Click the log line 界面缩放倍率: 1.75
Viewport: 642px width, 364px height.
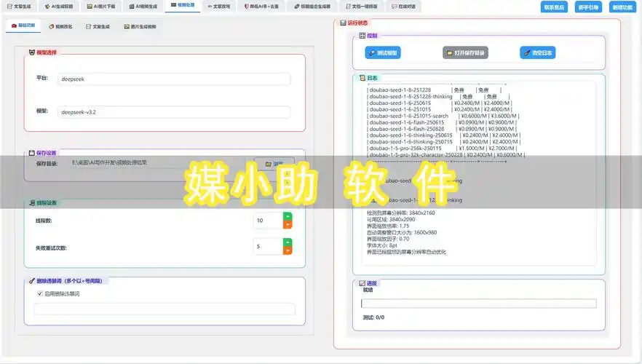click(x=388, y=226)
